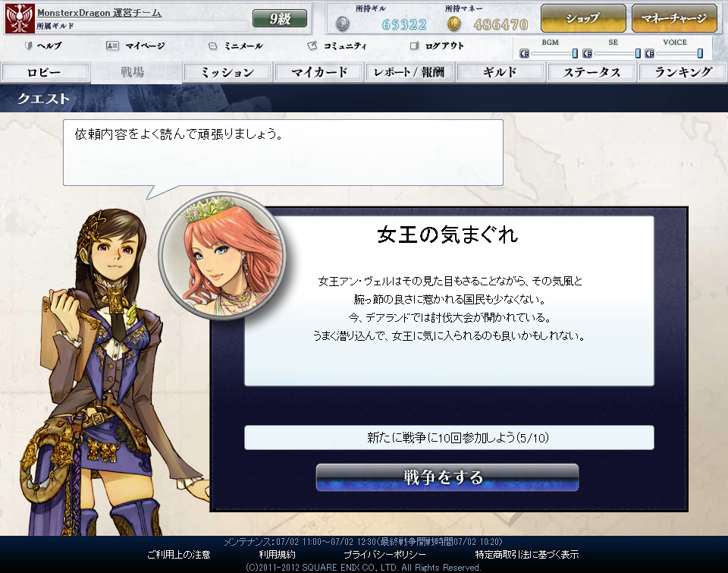Screen dimensions: 728x573
Task: Open Community via the pencil note icon
Action: point(312,46)
